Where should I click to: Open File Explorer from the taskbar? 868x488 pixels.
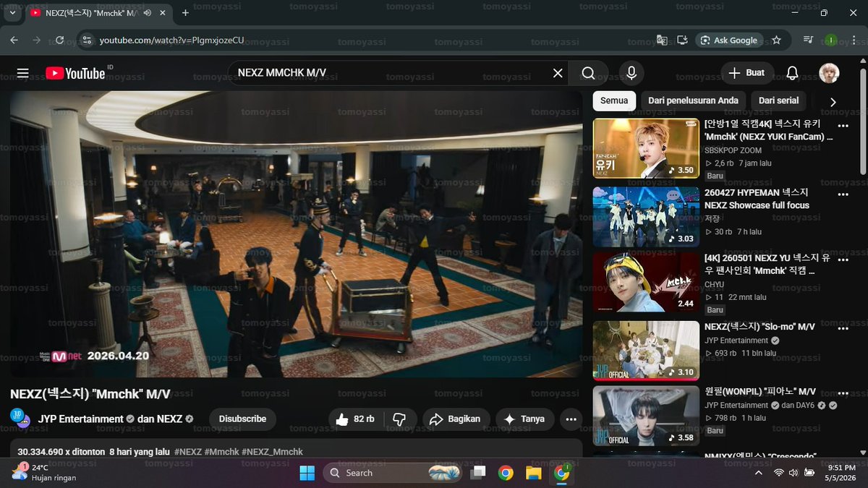tap(534, 473)
